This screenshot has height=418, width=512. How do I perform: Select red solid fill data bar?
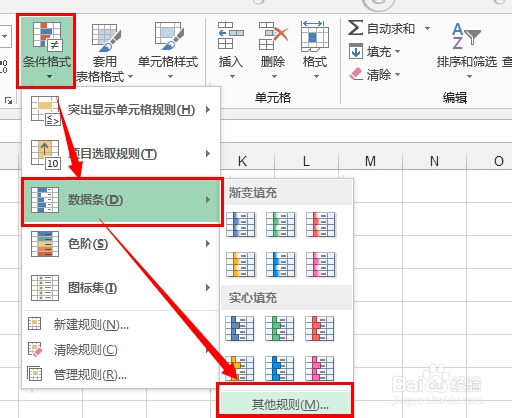[x=320, y=329]
